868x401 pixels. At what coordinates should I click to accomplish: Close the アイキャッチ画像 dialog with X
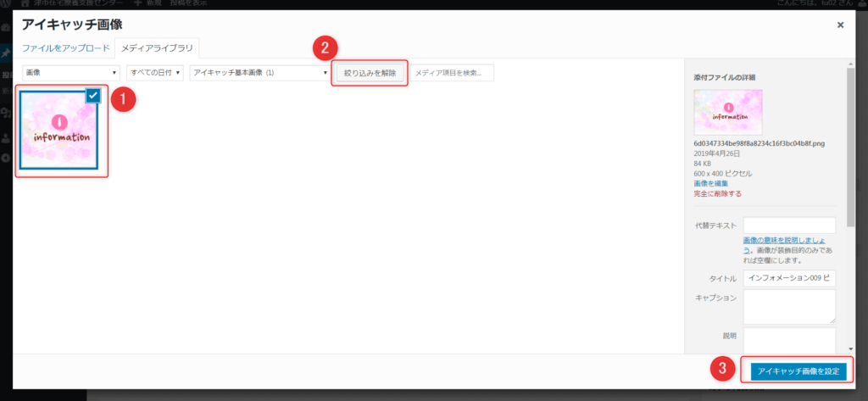coord(840,25)
